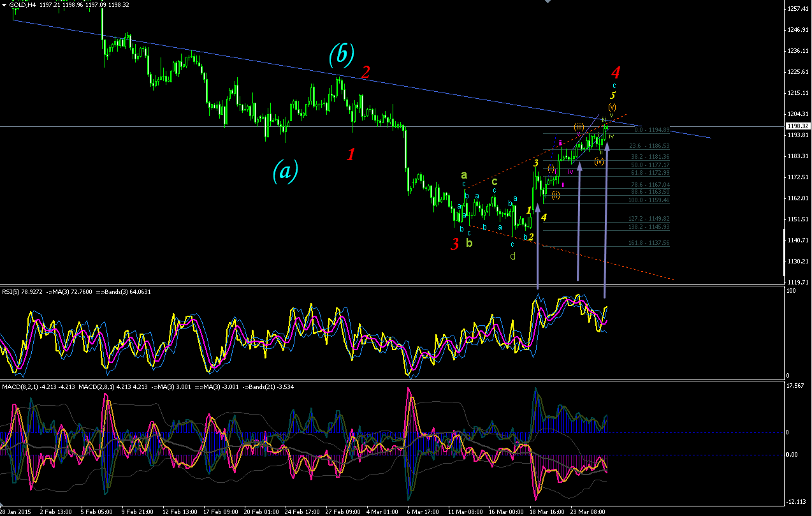Click the RSI(5) 78.9272 indicator label

coord(22,292)
